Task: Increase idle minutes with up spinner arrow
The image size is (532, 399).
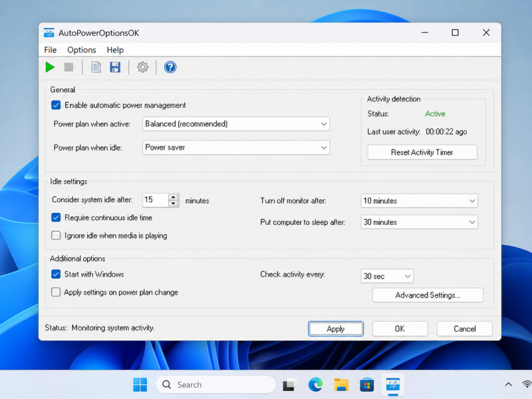Action: coord(174,197)
